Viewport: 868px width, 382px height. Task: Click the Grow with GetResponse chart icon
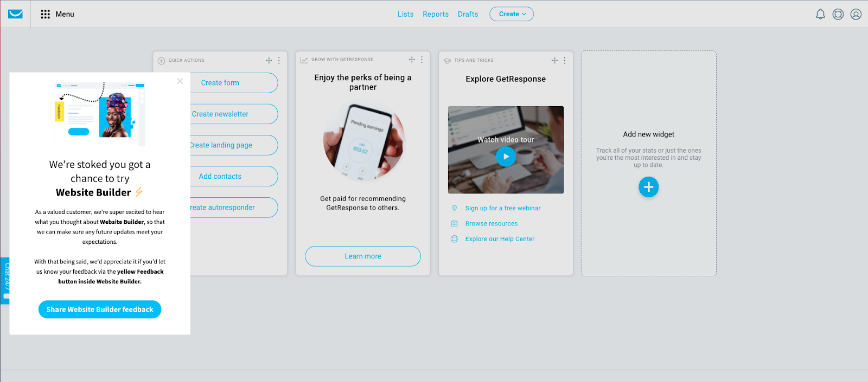click(x=304, y=60)
